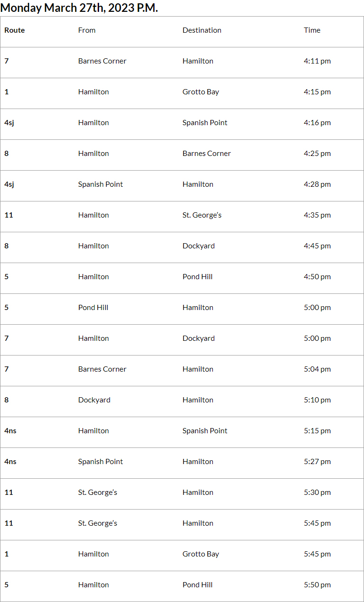364x602 pixels.
Task: Click Grotto Bay in the 4:15 pm row
Action: click(x=200, y=92)
